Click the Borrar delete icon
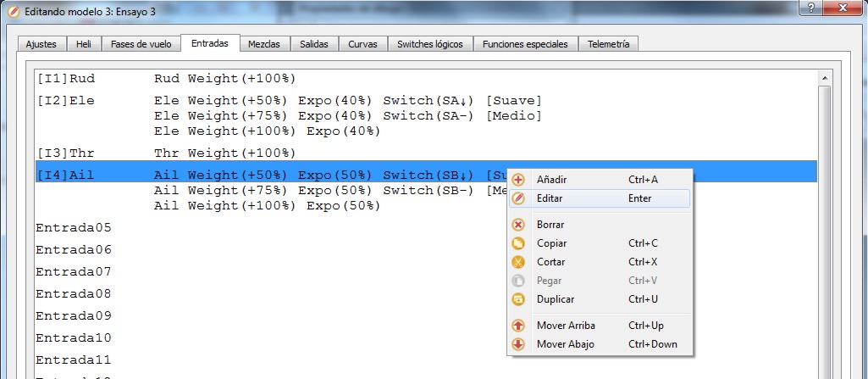The height and width of the screenshot is (379, 868). (x=519, y=225)
